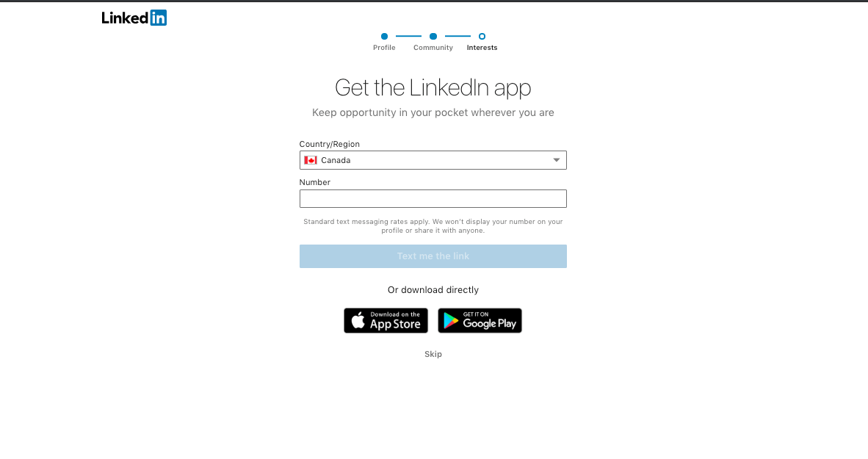Click the Number field label
The width and height of the screenshot is (868, 459).
click(x=315, y=182)
